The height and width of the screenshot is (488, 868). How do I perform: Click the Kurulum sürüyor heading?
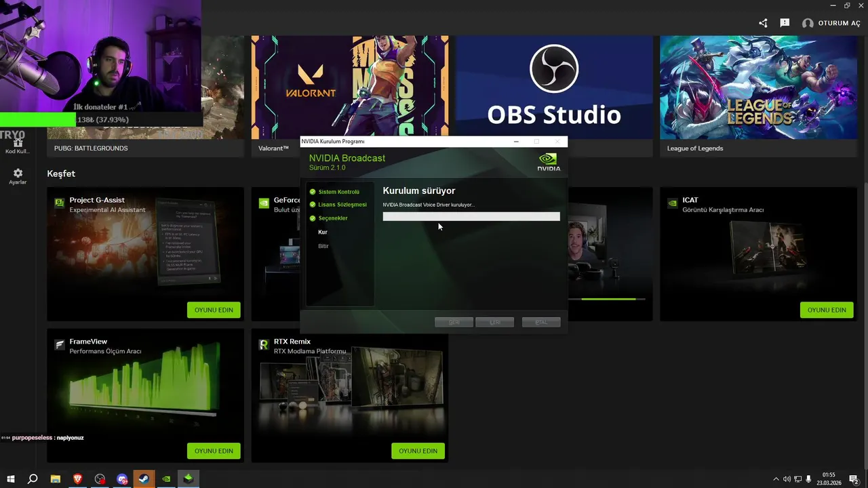(x=419, y=191)
